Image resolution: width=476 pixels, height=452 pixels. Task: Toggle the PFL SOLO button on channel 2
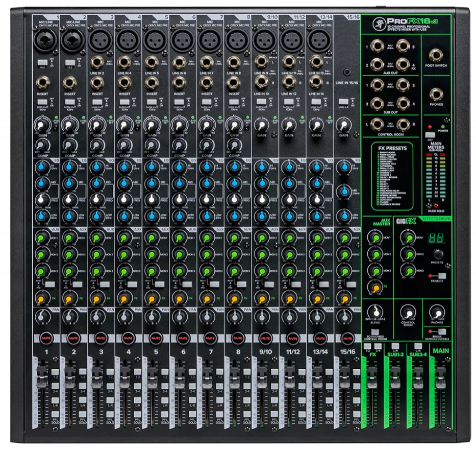[83, 414]
